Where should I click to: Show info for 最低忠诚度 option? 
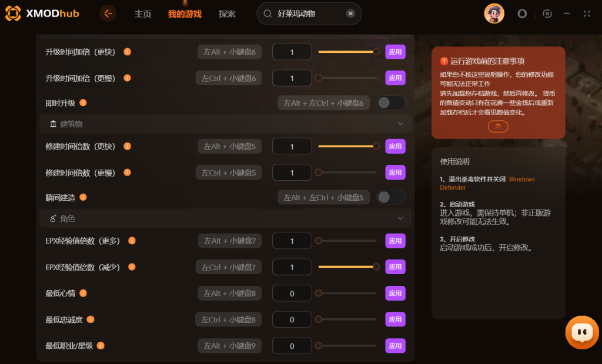(x=90, y=319)
